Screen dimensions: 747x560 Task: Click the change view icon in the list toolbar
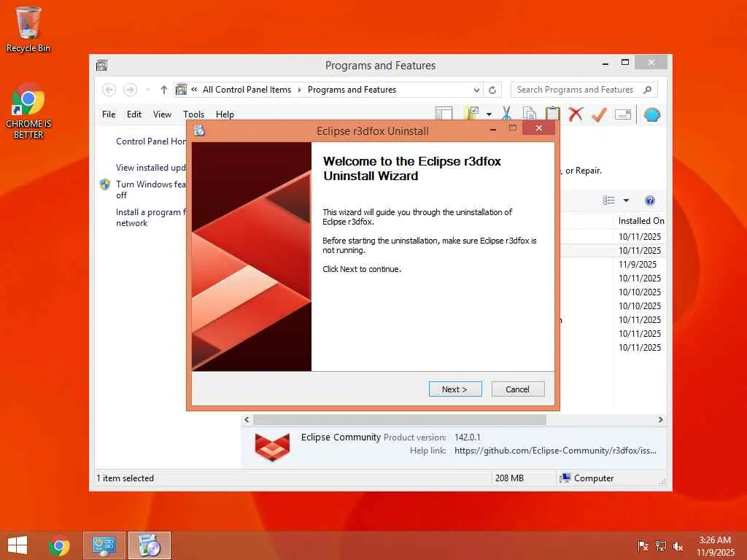point(609,201)
